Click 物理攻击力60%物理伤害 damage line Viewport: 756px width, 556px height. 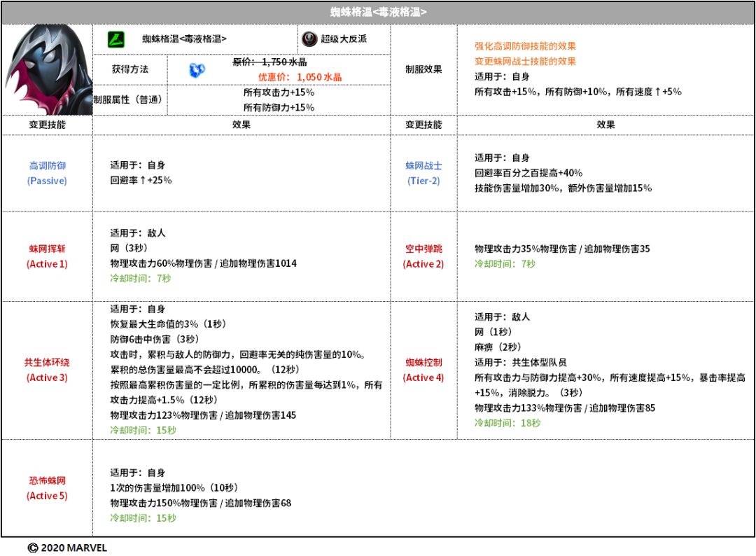[204, 263]
